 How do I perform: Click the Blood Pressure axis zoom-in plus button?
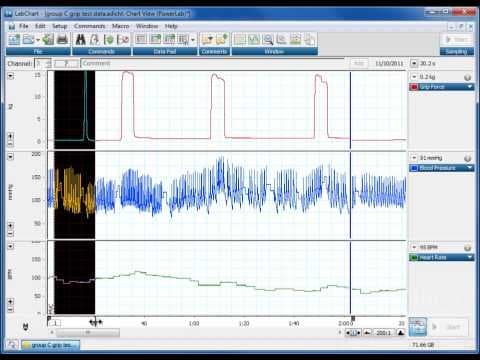10,226
